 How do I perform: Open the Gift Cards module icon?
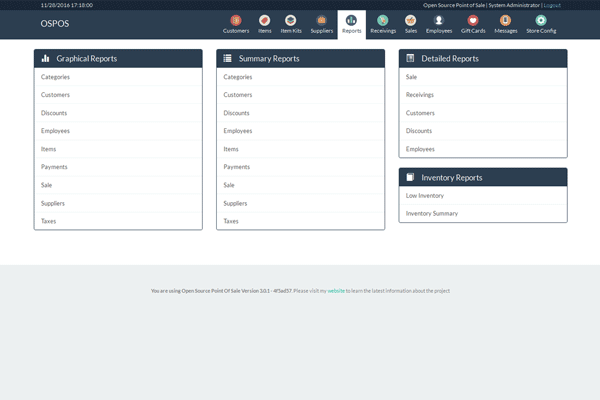[473, 20]
